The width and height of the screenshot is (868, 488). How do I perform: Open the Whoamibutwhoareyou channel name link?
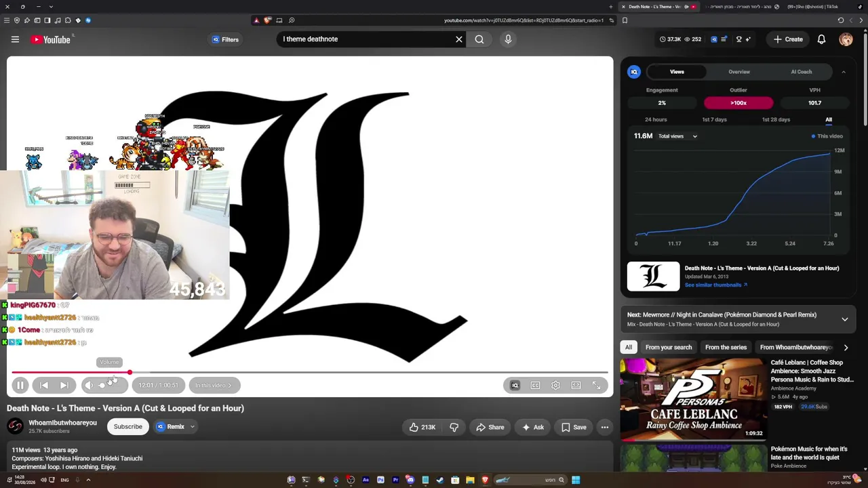62,423
